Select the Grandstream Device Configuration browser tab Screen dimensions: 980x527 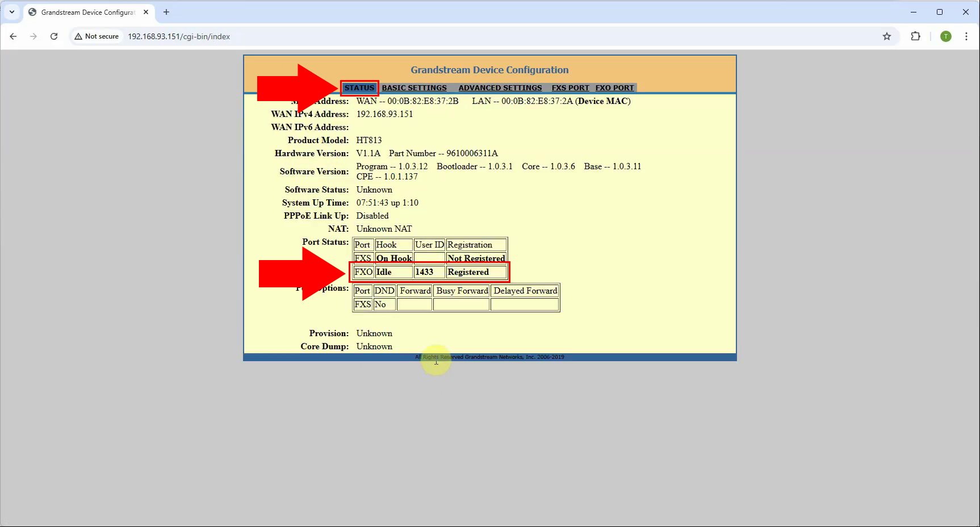pos(88,12)
